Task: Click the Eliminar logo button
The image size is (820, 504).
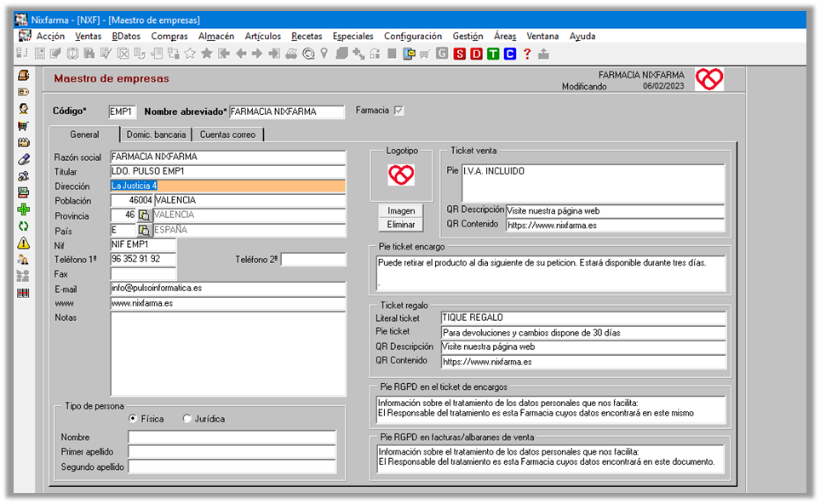Action: point(401,224)
